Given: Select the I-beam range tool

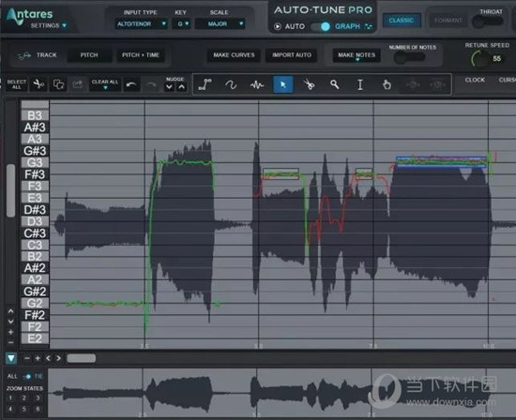Looking at the screenshot, I should pos(360,85).
